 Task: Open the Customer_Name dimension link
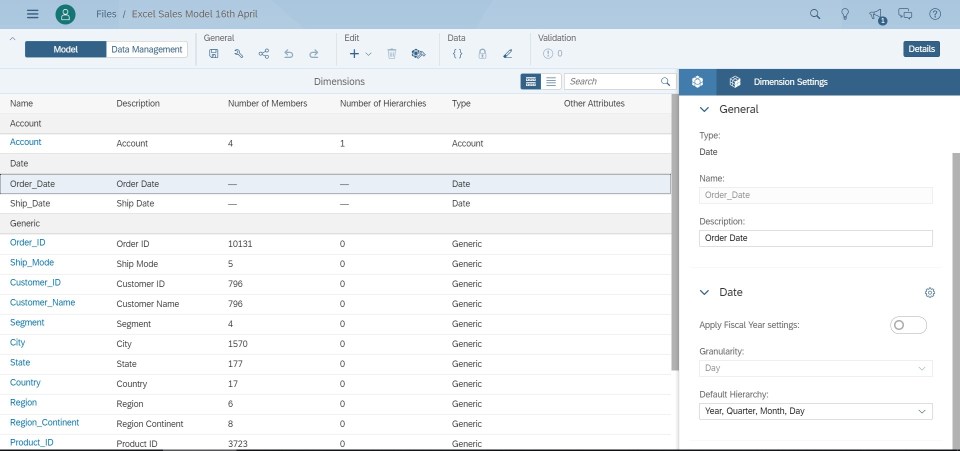[42, 303]
